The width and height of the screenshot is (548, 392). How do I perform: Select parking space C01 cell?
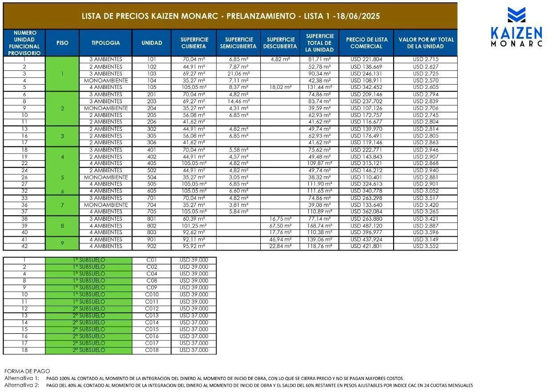click(152, 260)
